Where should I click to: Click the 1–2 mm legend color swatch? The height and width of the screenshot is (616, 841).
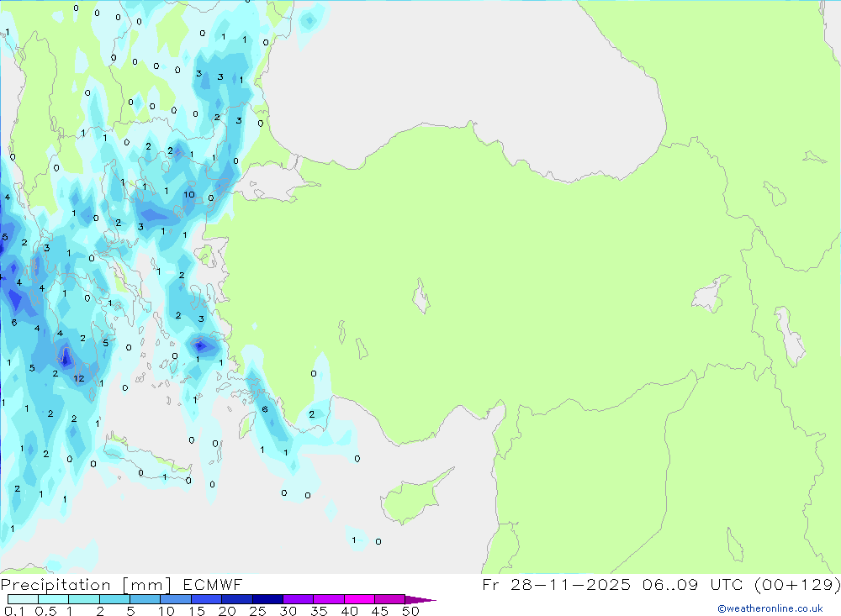click(x=83, y=599)
